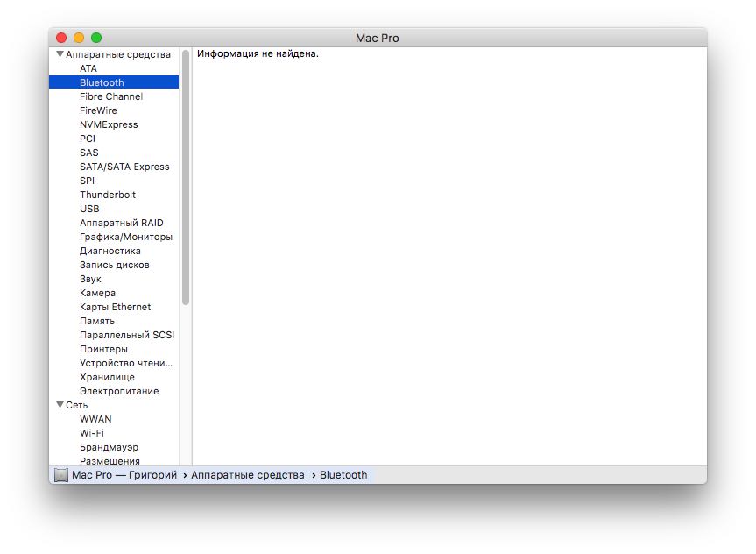Click Bluetooth in the path bar
Image resolution: width=756 pixels, height=554 pixels.
pos(343,475)
